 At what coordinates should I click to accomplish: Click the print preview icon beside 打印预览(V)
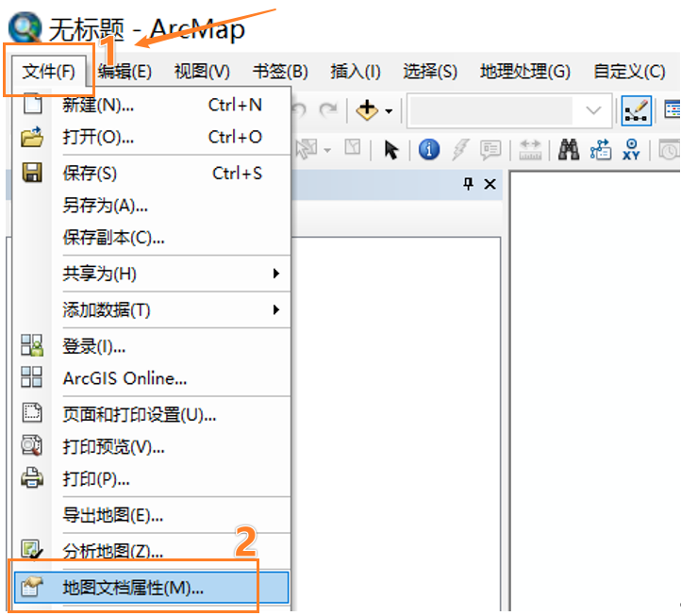pos(32,445)
